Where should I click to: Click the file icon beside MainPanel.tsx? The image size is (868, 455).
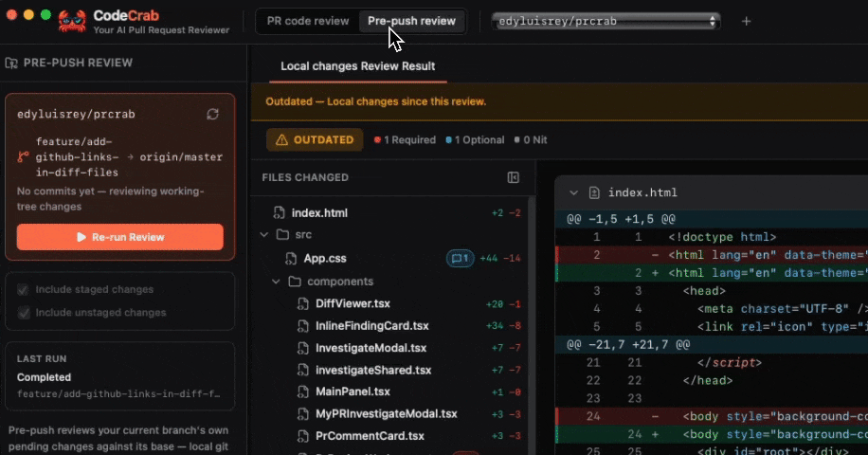pyautogui.click(x=303, y=391)
